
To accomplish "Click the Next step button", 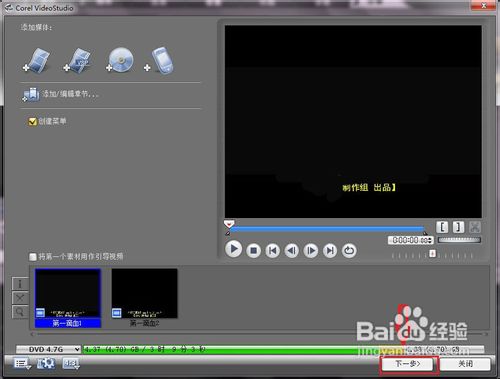I will click(408, 364).
